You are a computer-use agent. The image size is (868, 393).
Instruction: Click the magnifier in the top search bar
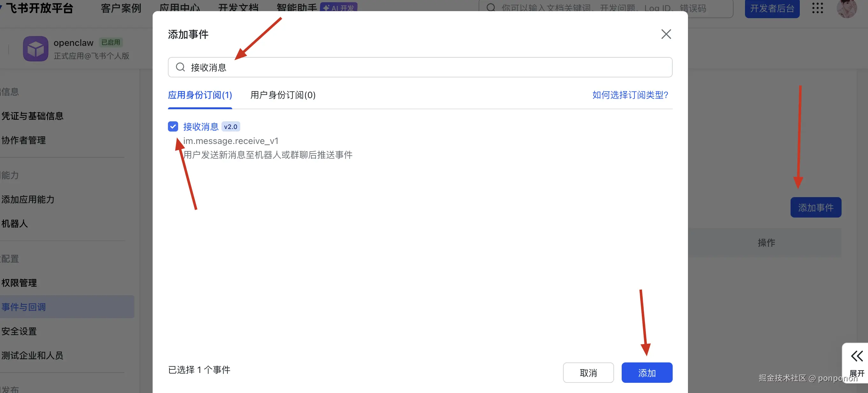pos(491,7)
